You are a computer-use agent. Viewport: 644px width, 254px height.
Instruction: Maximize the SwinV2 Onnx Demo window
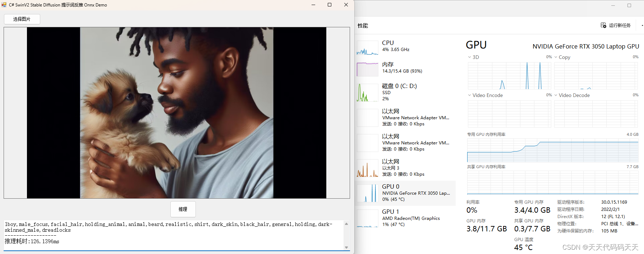tap(330, 5)
